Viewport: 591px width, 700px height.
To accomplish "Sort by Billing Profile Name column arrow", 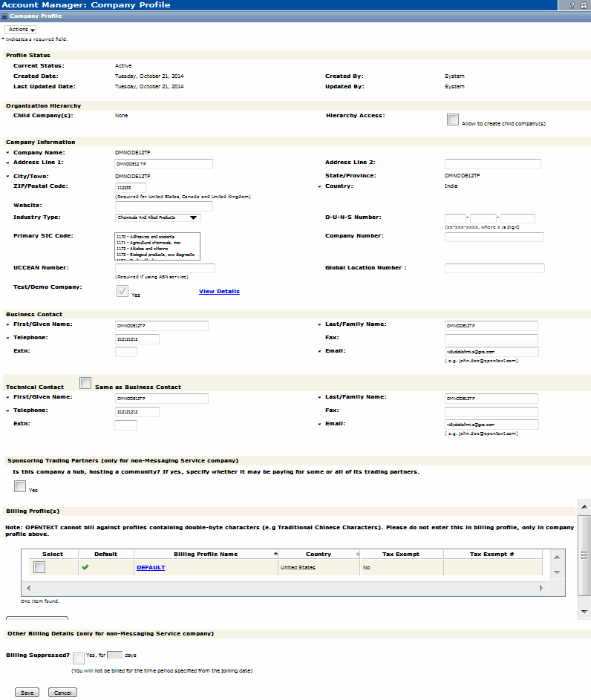I will [275, 555].
